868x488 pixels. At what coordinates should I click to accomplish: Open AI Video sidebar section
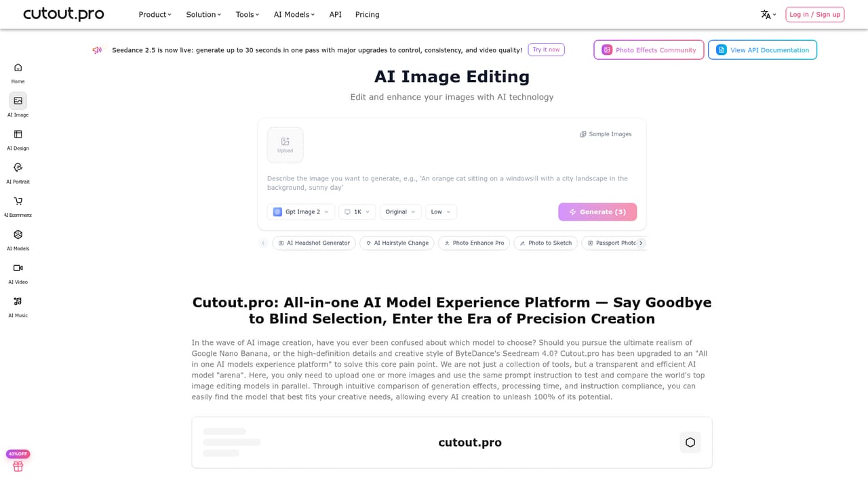18,273
